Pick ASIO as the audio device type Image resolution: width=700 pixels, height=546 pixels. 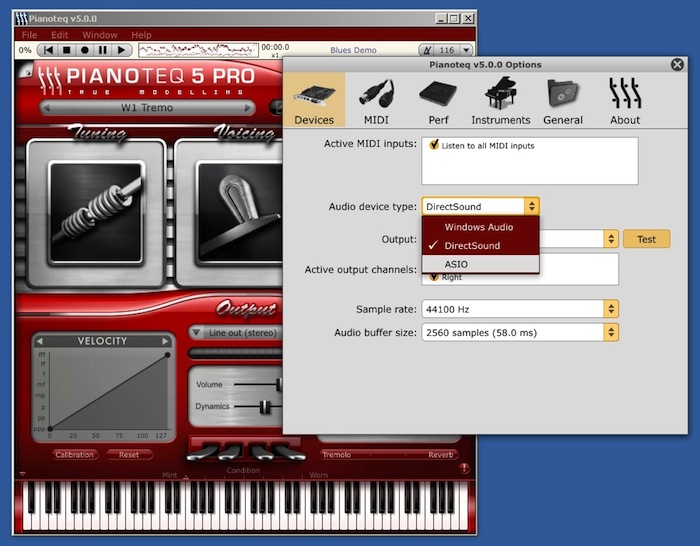pos(481,264)
